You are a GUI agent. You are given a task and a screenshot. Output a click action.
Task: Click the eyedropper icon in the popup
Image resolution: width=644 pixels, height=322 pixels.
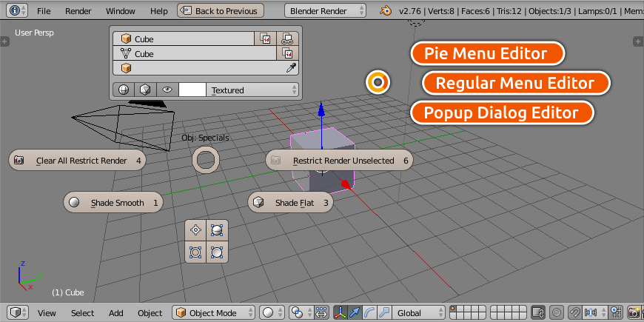(x=291, y=68)
